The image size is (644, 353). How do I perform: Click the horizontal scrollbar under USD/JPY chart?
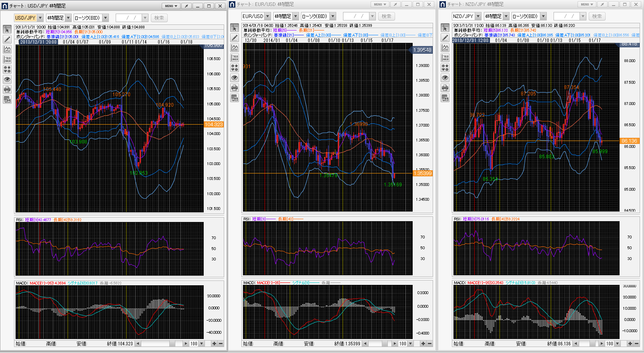(160, 343)
